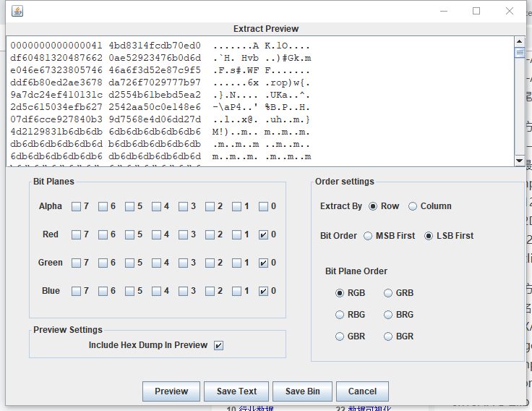Tick Red bit plane 2
Image resolution: width=532 pixels, height=411 pixels.
tap(210, 234)
